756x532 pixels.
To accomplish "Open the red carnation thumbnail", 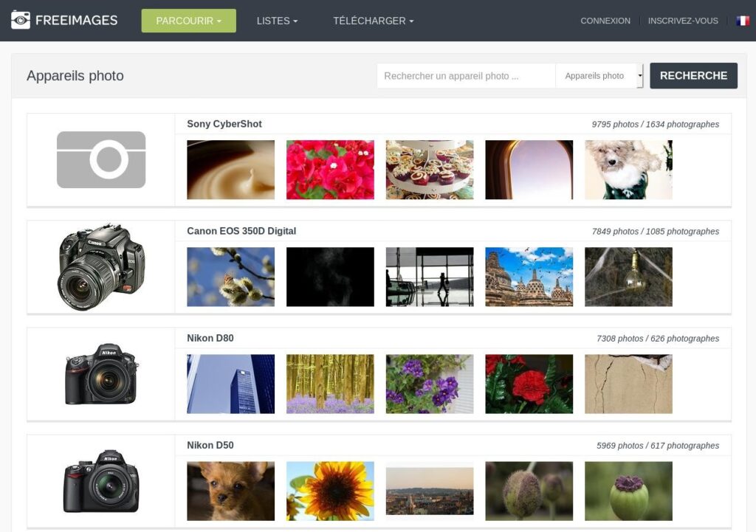I will (529, 384).
